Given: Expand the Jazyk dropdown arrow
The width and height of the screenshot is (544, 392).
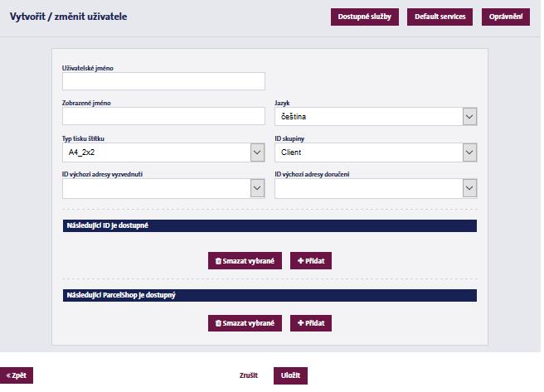Looking at the screenshot, I should coord(469,117).
